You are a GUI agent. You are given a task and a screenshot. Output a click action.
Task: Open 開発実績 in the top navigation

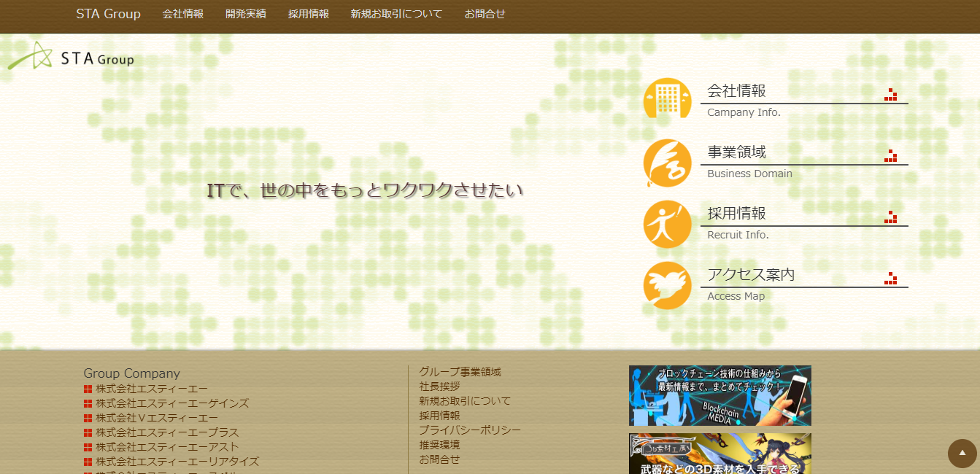[x=246, y=14]
